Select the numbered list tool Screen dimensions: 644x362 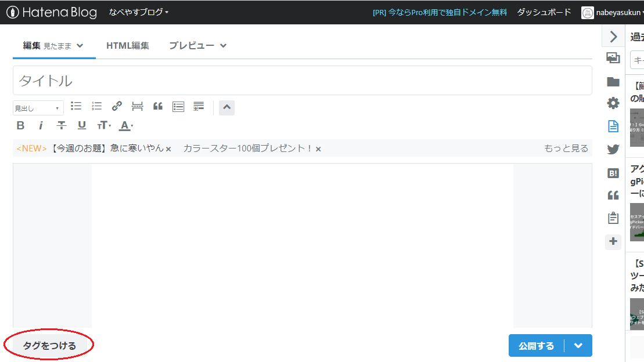click(x=96, y=106)
